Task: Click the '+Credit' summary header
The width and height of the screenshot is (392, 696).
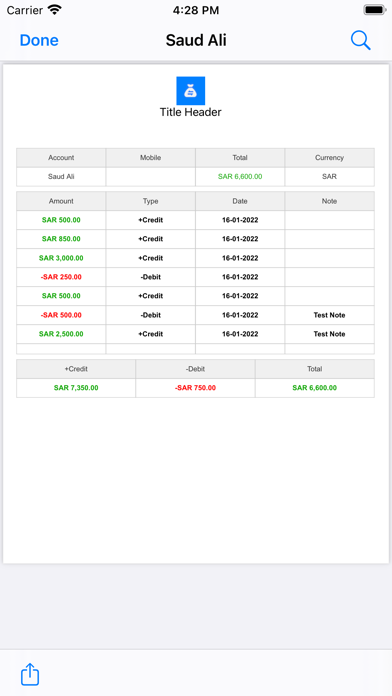Action: pyautogui.click(x=76, y=369)
